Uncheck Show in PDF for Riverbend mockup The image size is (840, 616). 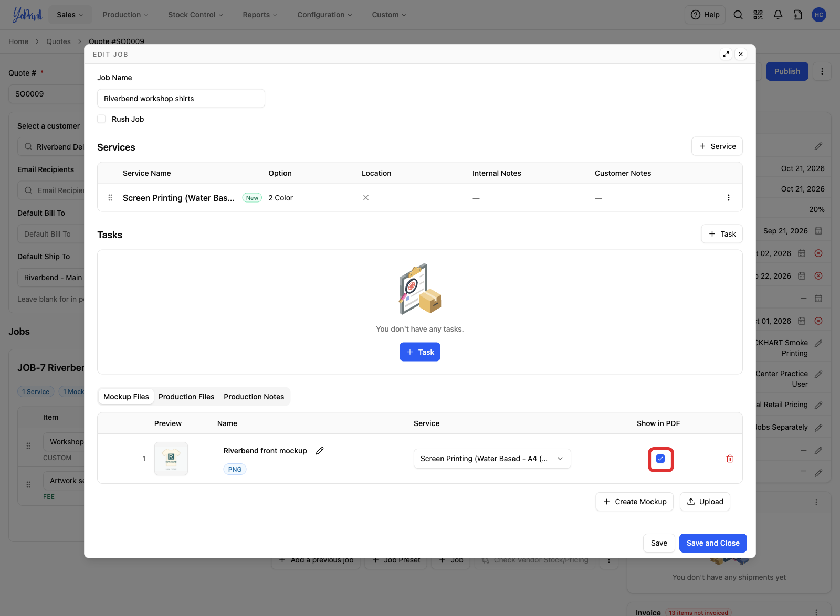point(660,459)
